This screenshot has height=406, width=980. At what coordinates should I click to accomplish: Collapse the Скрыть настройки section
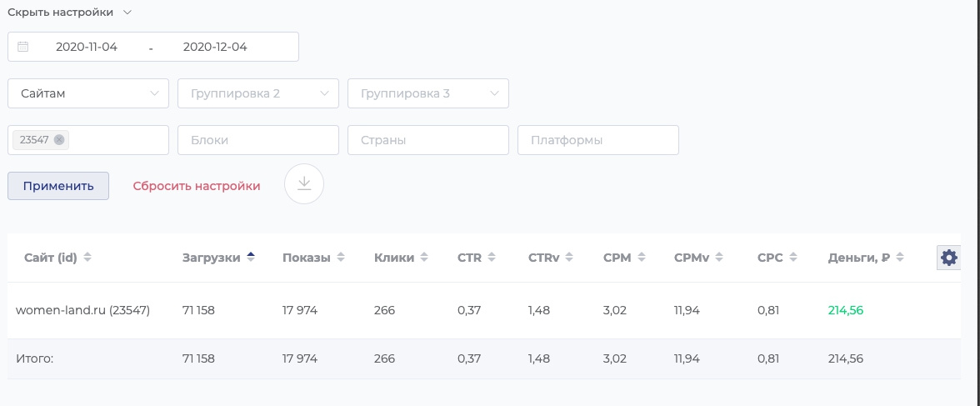(70, 13)
